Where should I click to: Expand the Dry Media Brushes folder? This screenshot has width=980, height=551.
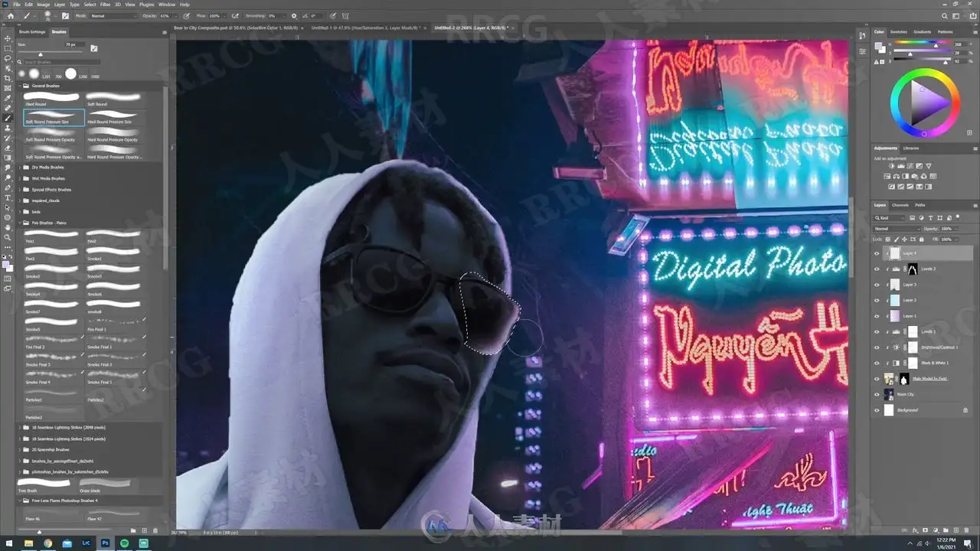pyautogui.click(x=20, y=167)
